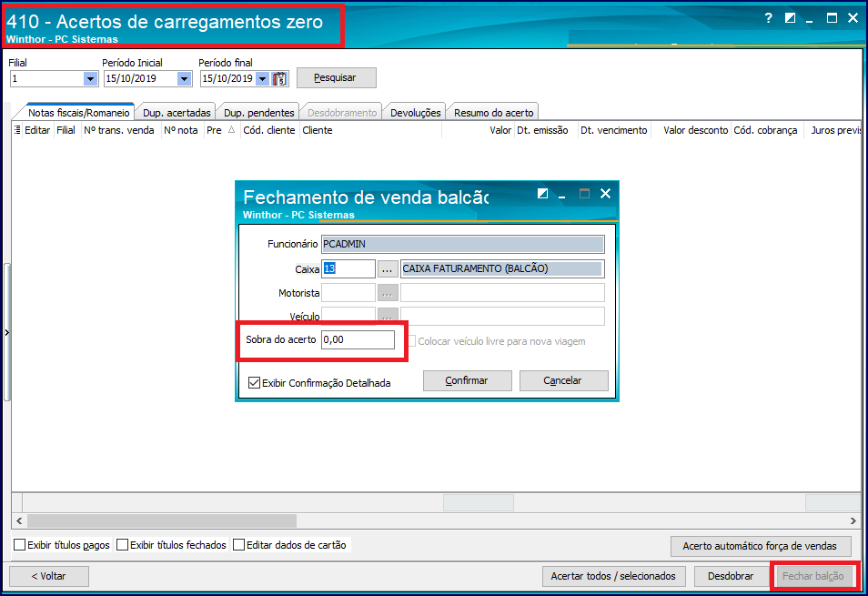Image resolution: width=868 pixels, height=596 pixels.
Task: Click the Cód. cliente column header
Action: tap(269, 130)
